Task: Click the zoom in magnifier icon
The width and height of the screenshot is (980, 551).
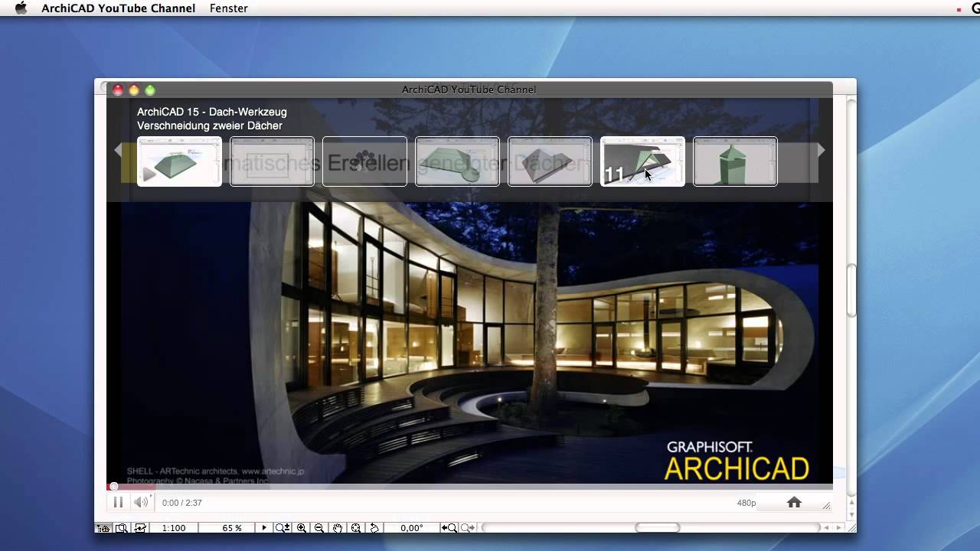Action: tap(302, 528)
